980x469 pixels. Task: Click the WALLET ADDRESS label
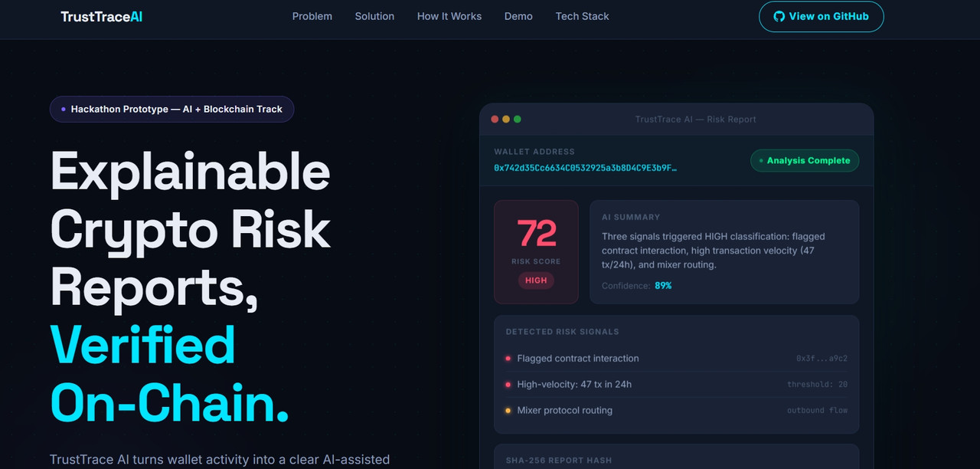tap(534, 152)
